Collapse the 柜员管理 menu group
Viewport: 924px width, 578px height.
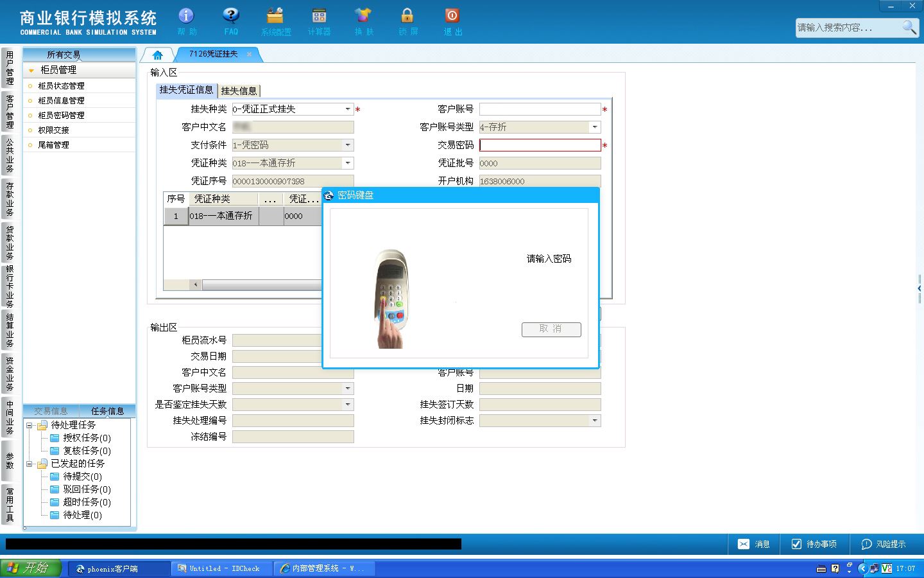(31, 70)
